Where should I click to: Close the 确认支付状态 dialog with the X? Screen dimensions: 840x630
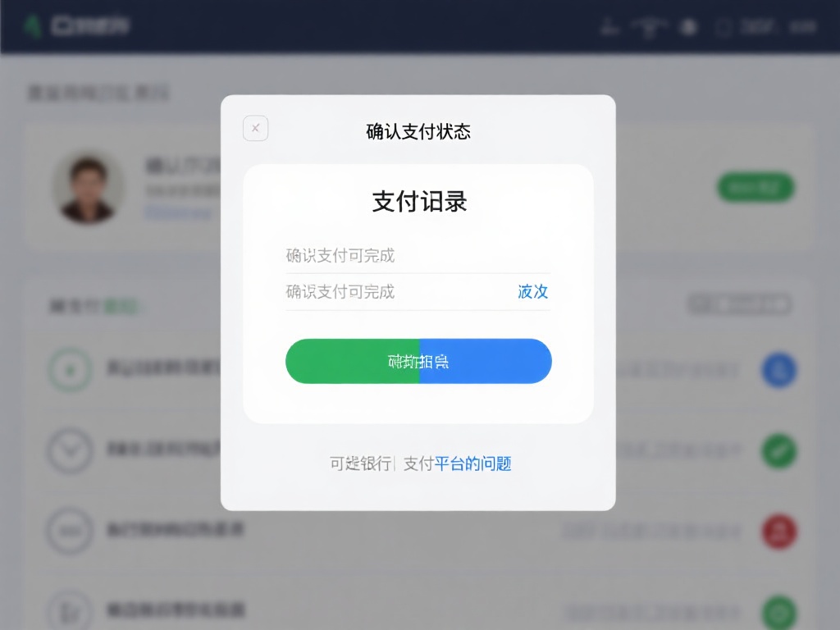coord(256,129)
